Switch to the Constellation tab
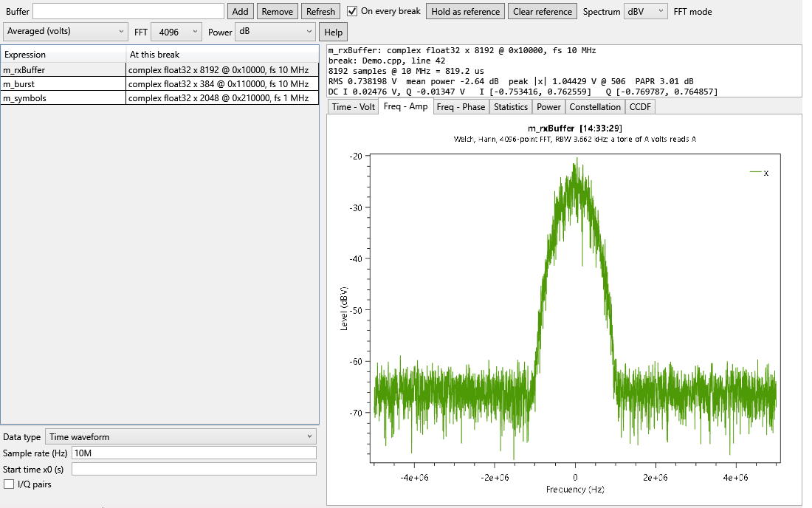 pyautogui.click(x=595, y=106)
